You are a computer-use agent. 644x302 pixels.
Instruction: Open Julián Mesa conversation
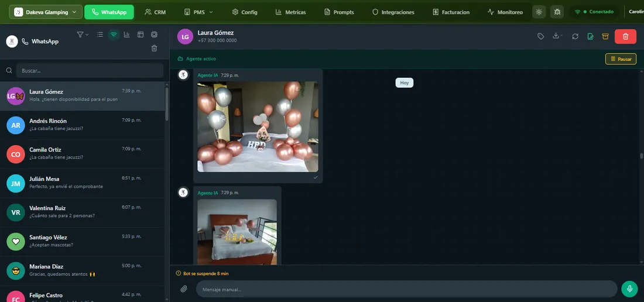[82, 183]
